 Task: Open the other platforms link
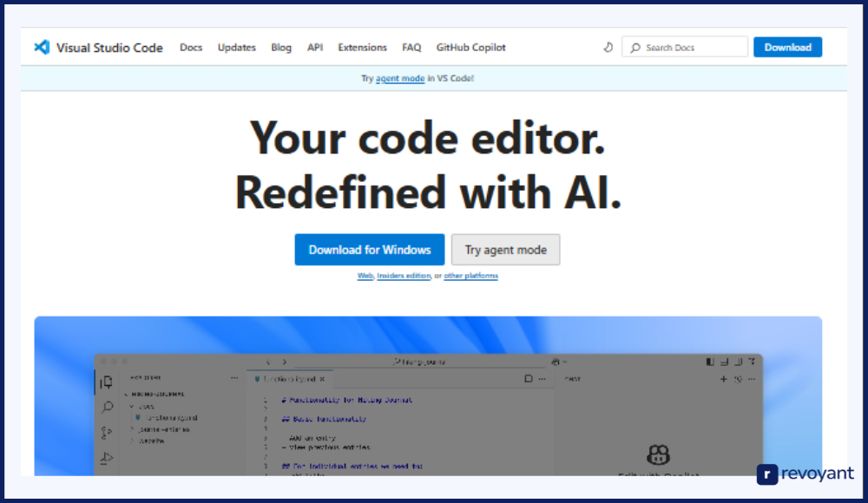pos(471,276)
